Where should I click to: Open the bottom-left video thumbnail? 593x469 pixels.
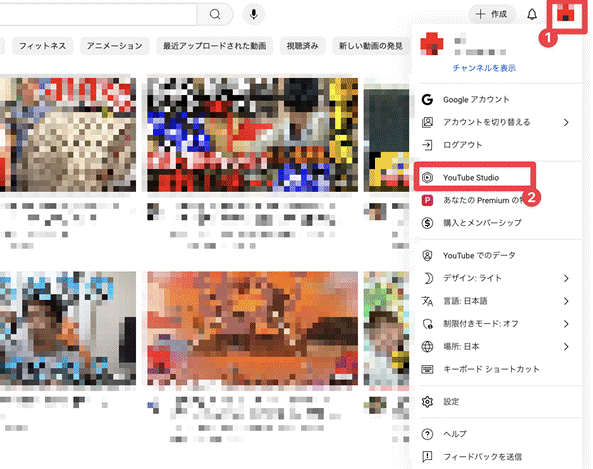pos(68,328)
